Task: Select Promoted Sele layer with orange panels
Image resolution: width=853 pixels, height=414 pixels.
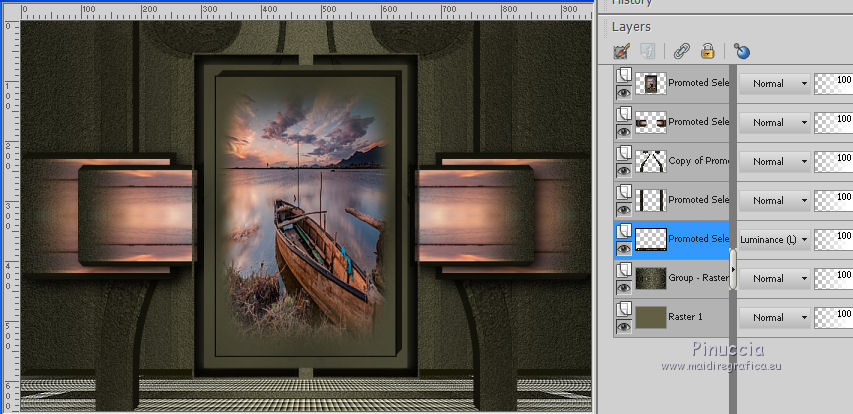Action: 699,122
